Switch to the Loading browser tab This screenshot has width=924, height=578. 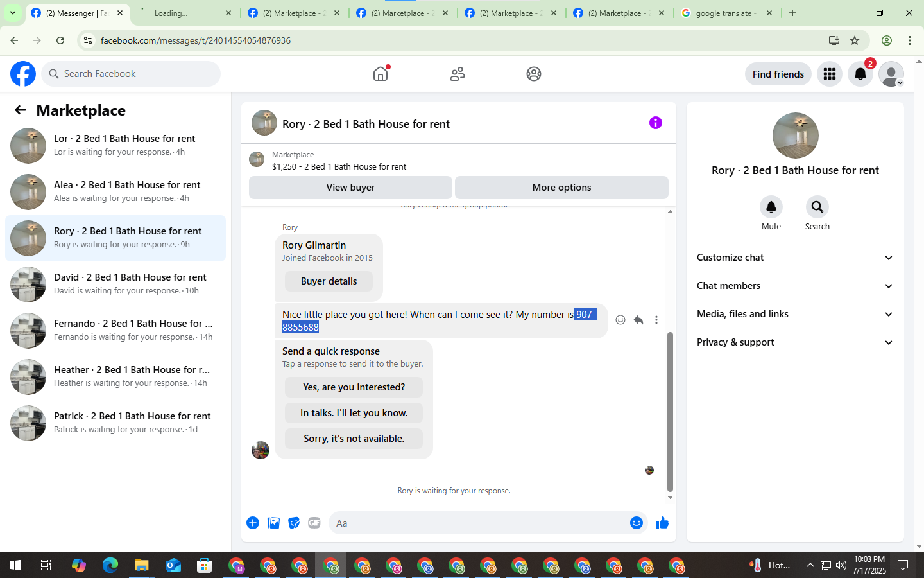[x=185, y=13]
